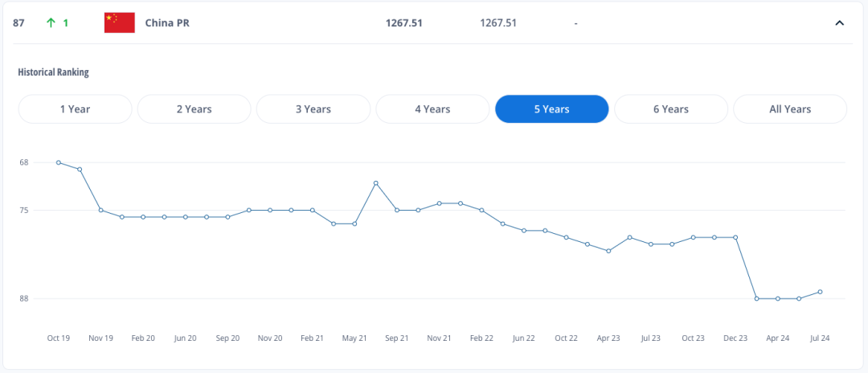
Task: Click the Historical Ranking heading
Action: coord(53,72)
